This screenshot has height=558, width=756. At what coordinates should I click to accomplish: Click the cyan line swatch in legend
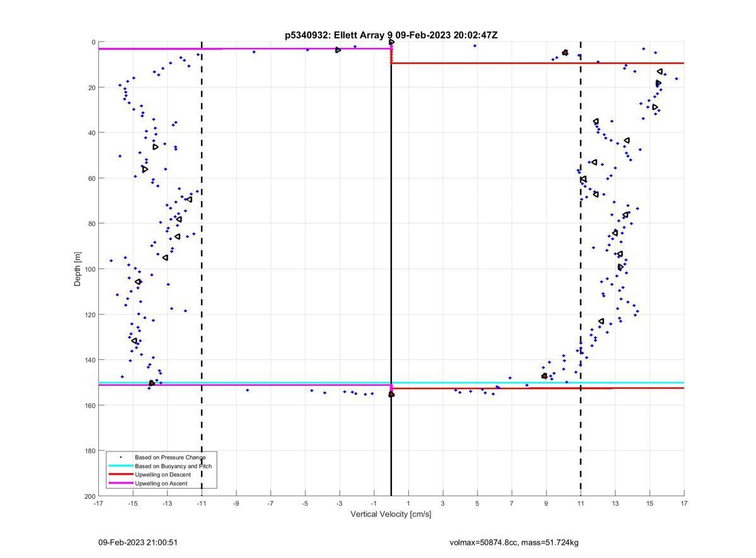tap(120, 466)
